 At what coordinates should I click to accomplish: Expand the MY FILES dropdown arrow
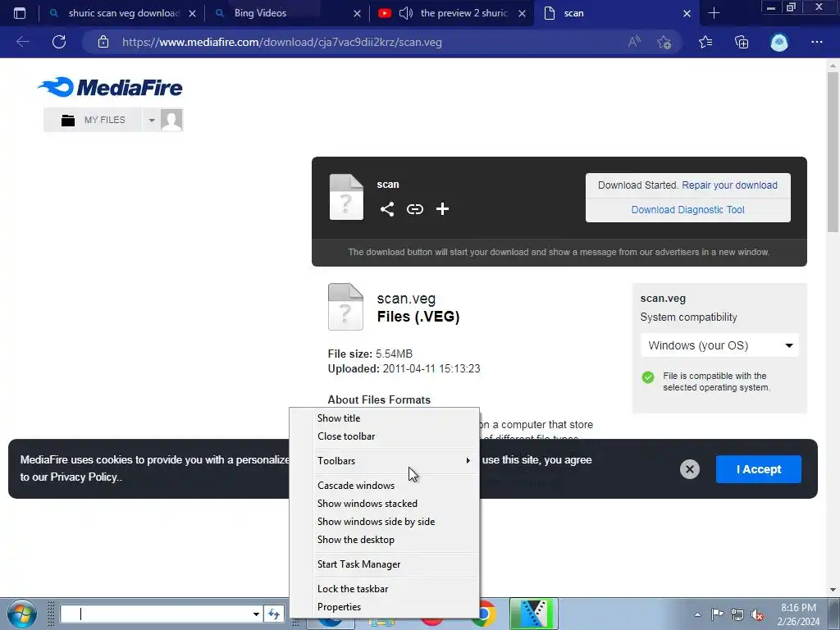tap(152, 120)
